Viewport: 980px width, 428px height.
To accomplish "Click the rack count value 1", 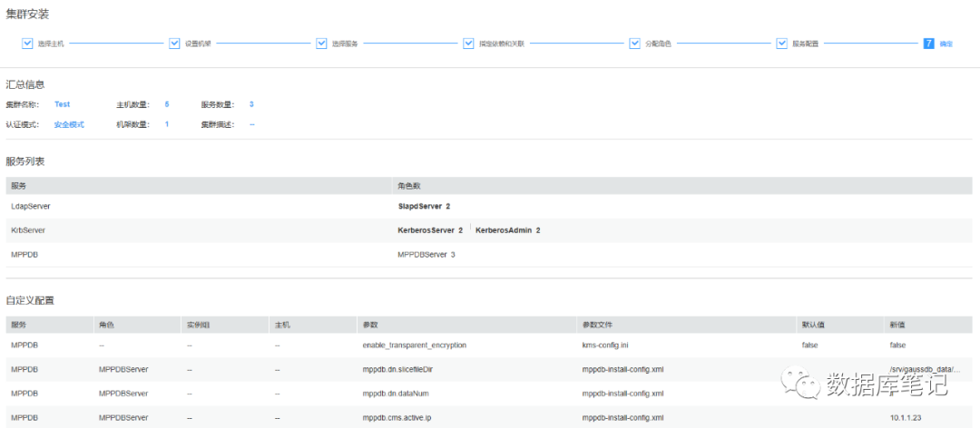I will pos(167,124).
